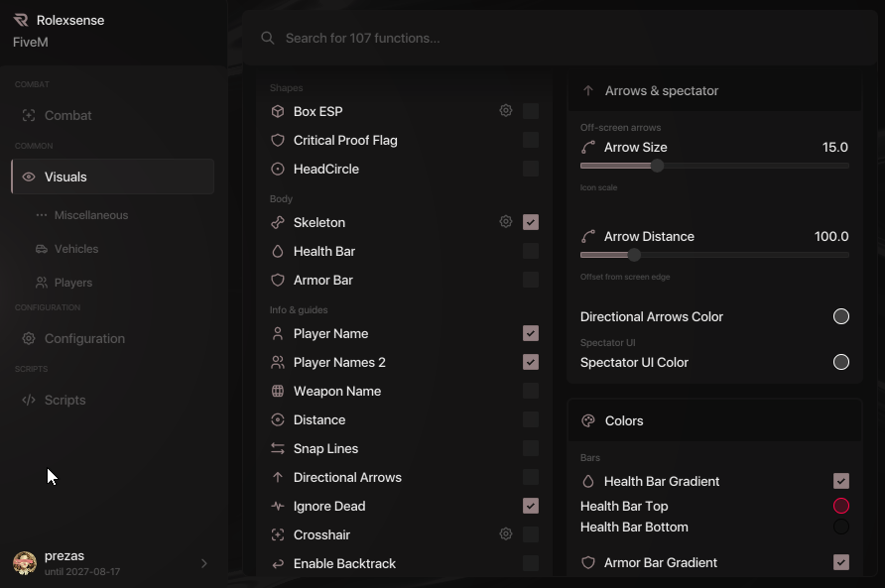Click the Arrow Distance curve icon
Viewport: 885px width, 588px height.
588,236
